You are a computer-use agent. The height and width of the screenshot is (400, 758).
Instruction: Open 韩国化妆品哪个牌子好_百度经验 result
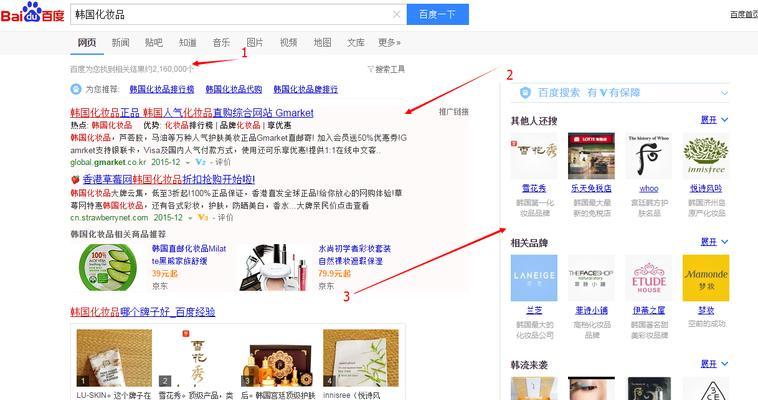click(x=143, y=312)
